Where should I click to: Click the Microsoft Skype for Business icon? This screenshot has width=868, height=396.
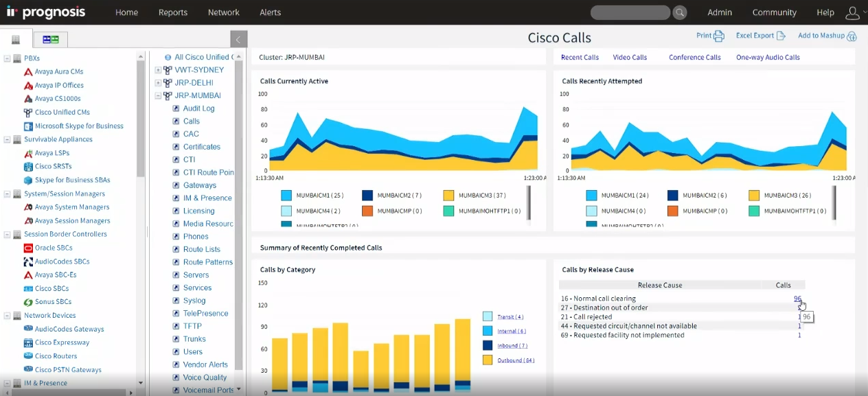[28, 126]
